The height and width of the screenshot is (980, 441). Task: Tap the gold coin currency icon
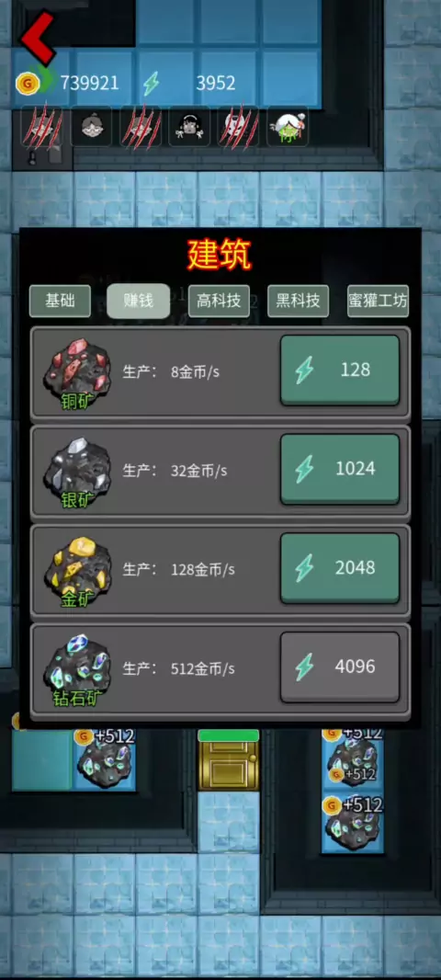click(28, 83)
